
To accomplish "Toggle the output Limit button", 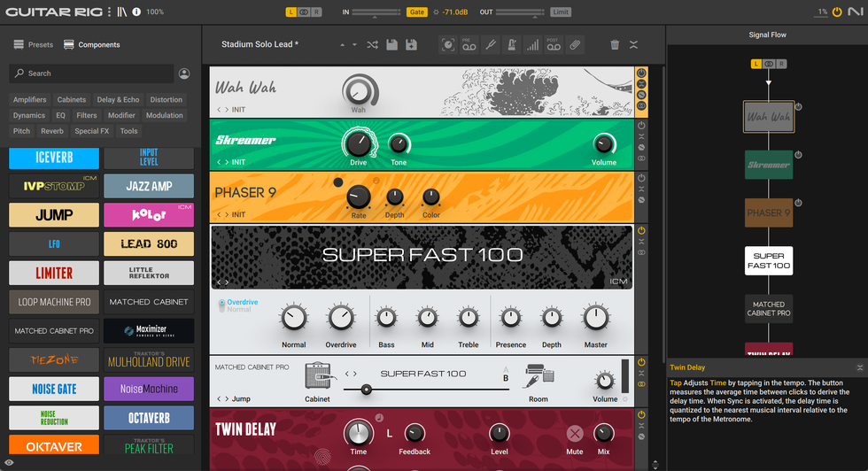I will pyautogui.click(x=561, y=12).
